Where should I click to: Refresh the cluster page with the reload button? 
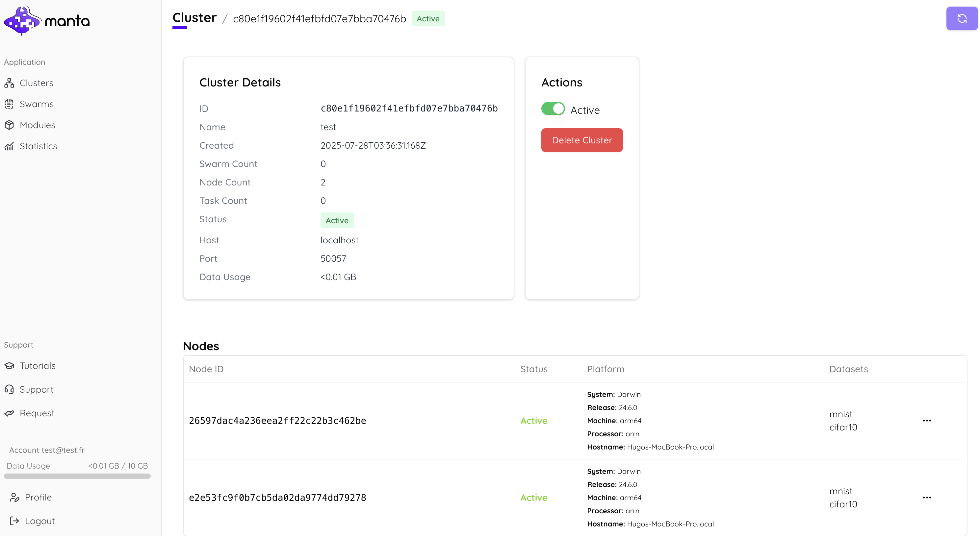click(961, 18)
